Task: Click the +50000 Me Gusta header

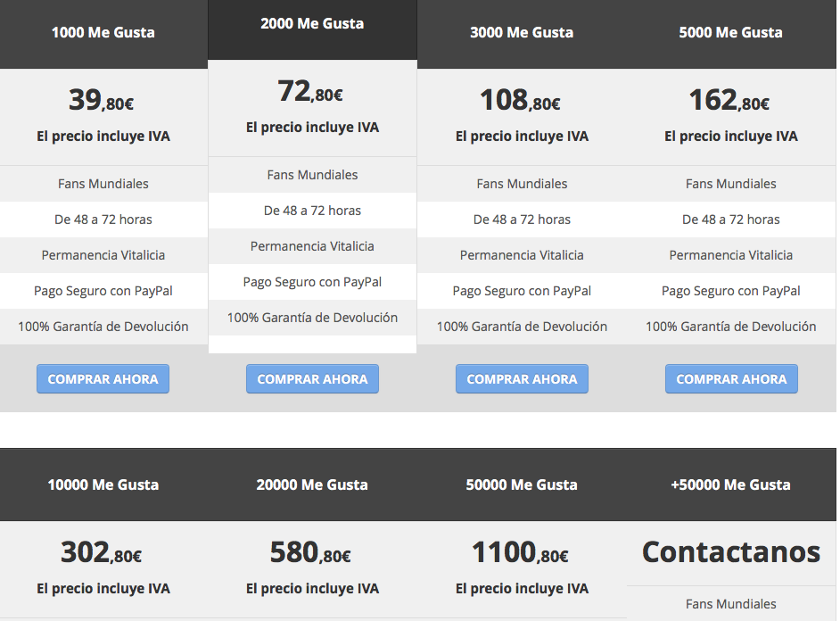Action: (730, 485)
